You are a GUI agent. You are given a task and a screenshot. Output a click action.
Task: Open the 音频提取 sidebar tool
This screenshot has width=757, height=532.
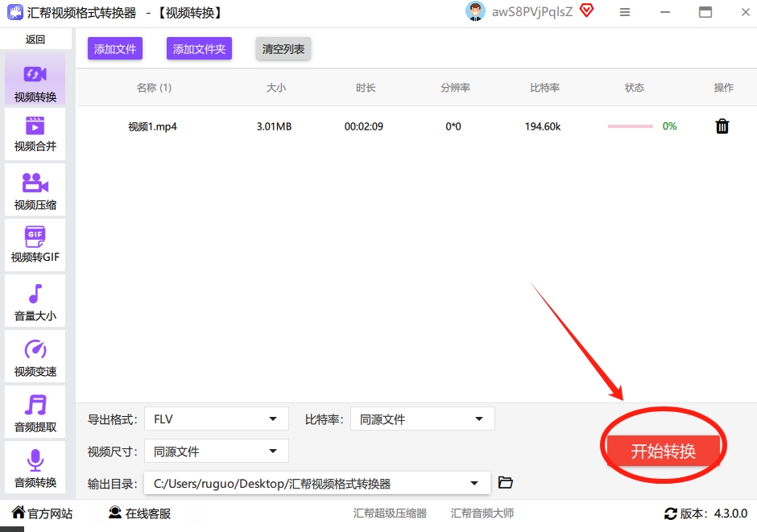35,412
